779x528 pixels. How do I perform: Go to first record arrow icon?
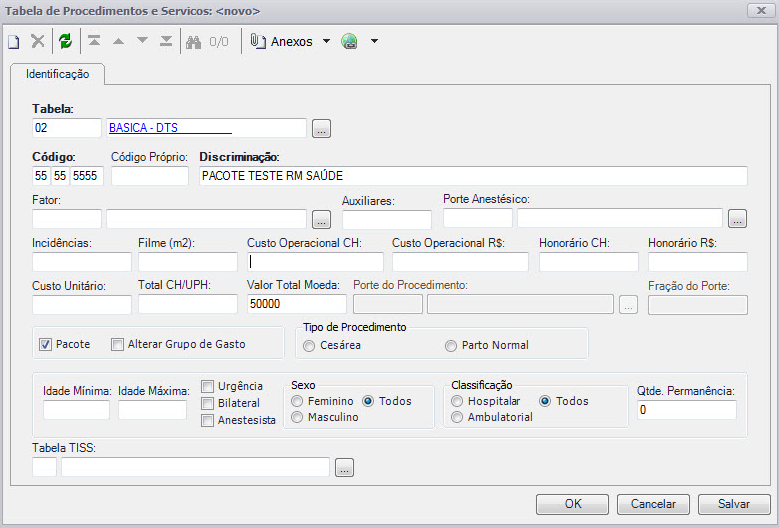tap(94, 41)
